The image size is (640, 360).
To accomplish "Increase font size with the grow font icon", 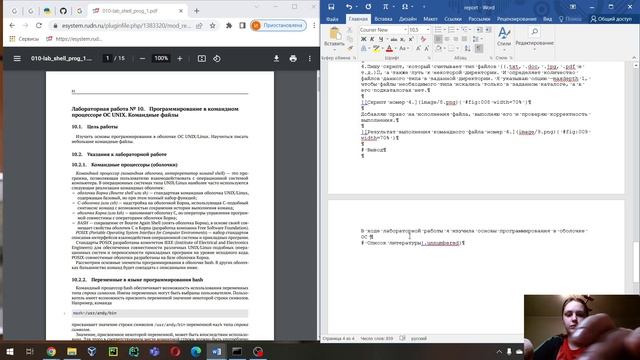I will coord(418,49).
